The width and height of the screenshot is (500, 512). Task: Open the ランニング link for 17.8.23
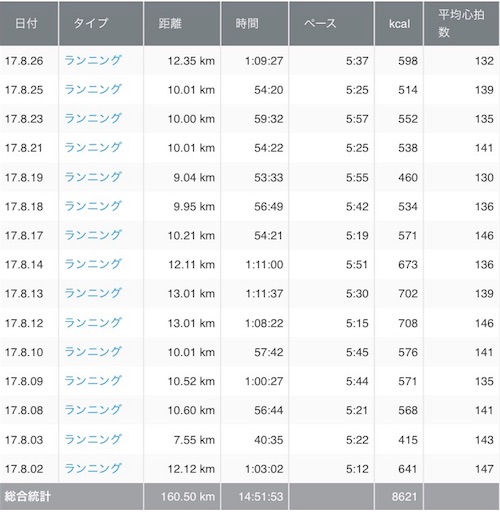92,118
